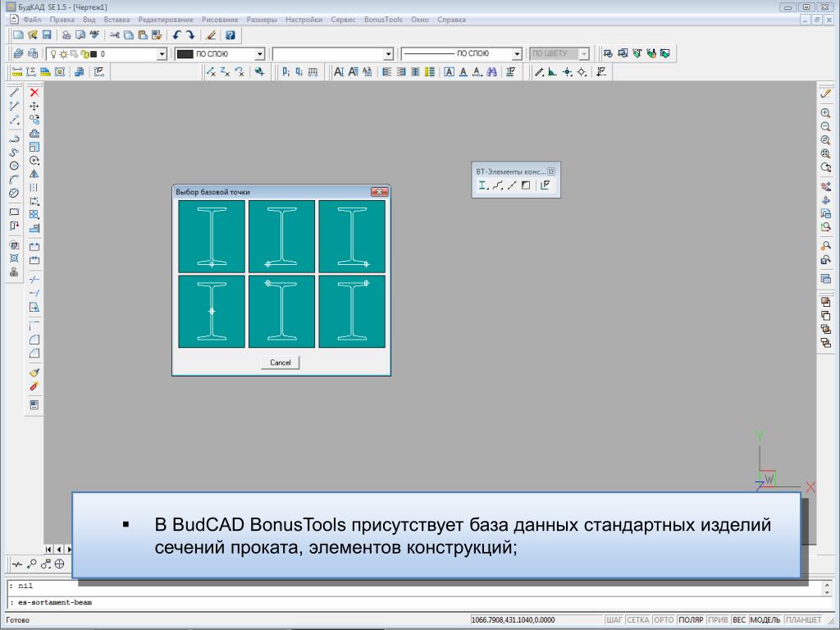The height and width of the screenshot is (630, 840).
Task: Open the layer manager icon
Action: coord(19,53)
